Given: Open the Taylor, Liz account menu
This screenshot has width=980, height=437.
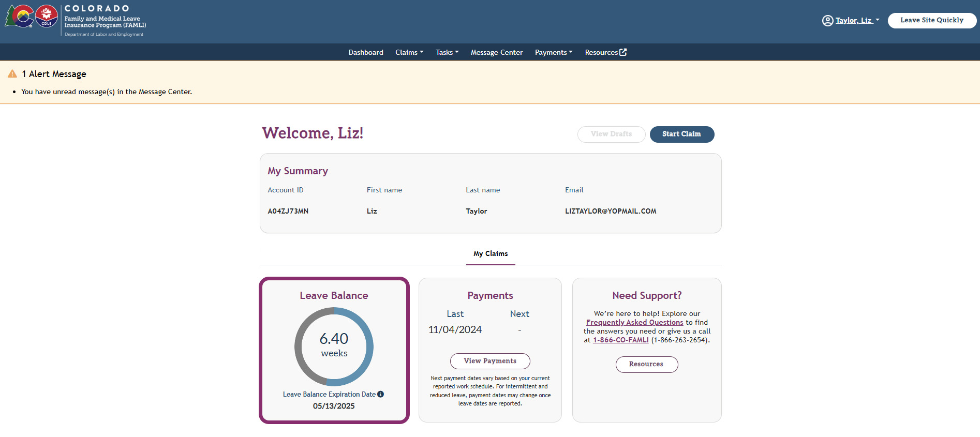Looking at the screenshot, I should (x=857, y=21).
